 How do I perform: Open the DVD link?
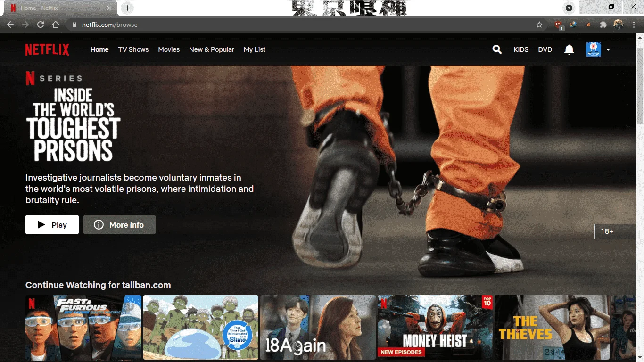click(x=545, y=49)
